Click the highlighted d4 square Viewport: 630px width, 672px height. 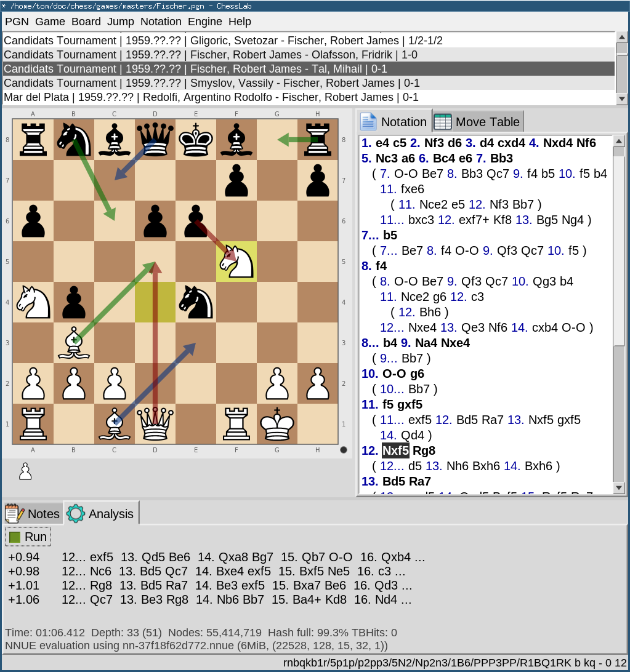155,302
